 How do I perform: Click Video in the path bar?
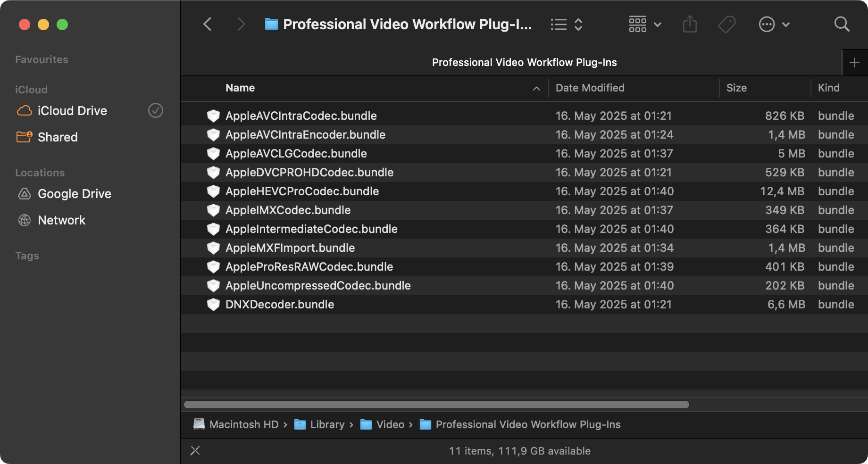[382, 424]
